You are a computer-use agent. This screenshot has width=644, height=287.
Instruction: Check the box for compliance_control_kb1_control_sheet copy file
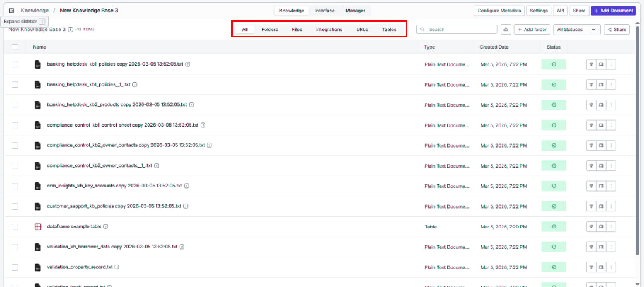click(15, 125)
